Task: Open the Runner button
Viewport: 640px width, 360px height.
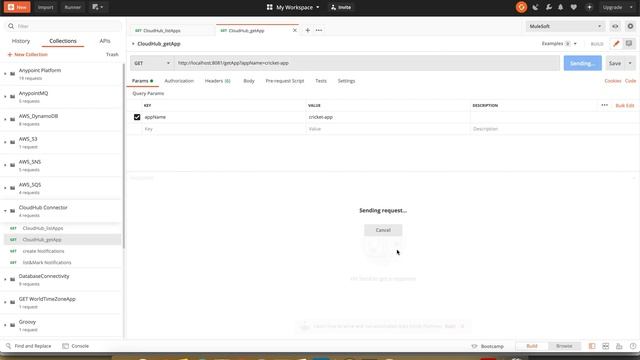Action: pyautogui.click(x=72, y=7)
